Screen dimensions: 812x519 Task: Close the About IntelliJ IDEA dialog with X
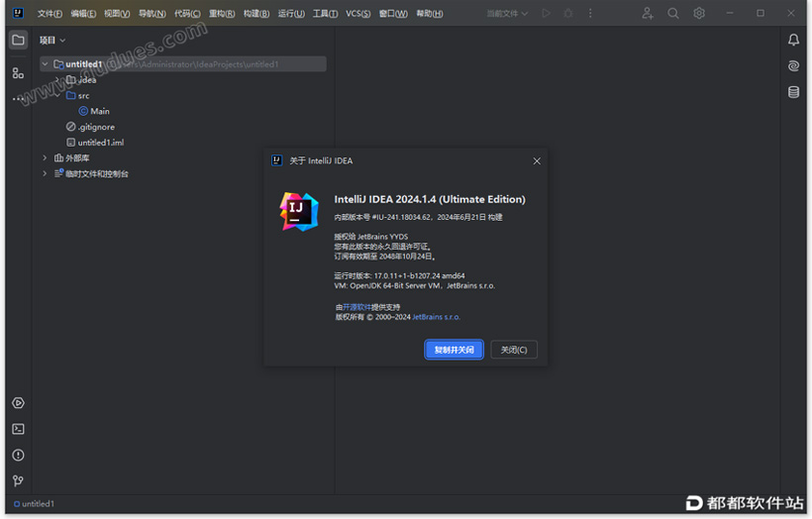[537, 161]
